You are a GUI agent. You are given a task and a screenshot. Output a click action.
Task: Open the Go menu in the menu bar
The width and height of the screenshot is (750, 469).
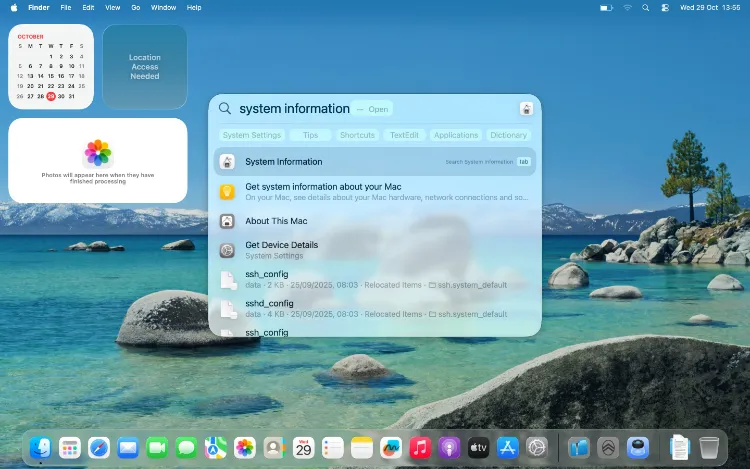point(135,7)
